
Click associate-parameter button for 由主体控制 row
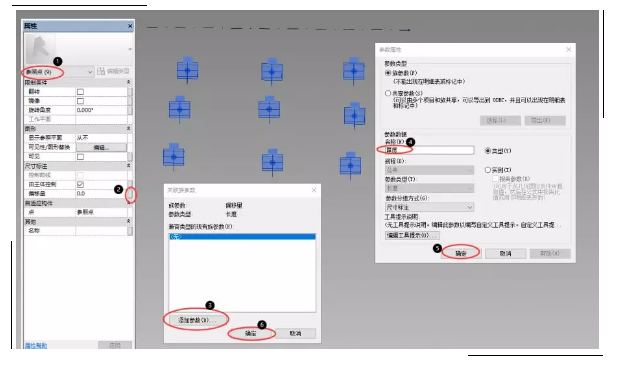130,184
